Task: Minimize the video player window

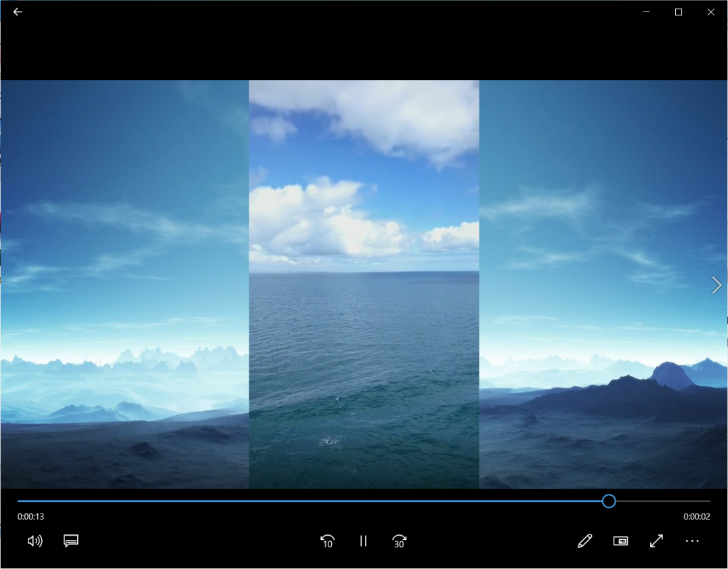Action: 647,12
